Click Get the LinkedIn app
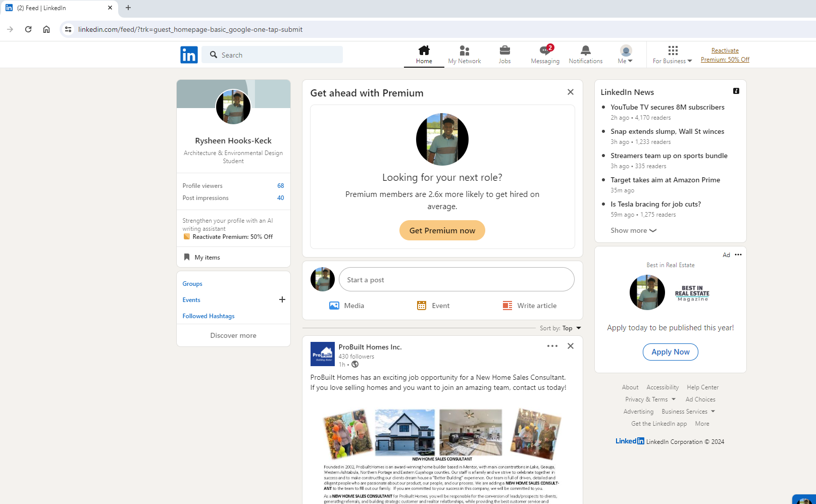Screen dimensions: 816x504 [659, 424]
